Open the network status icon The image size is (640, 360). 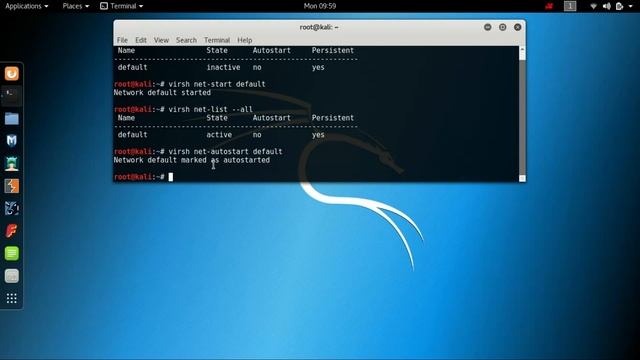pos(593,6)
